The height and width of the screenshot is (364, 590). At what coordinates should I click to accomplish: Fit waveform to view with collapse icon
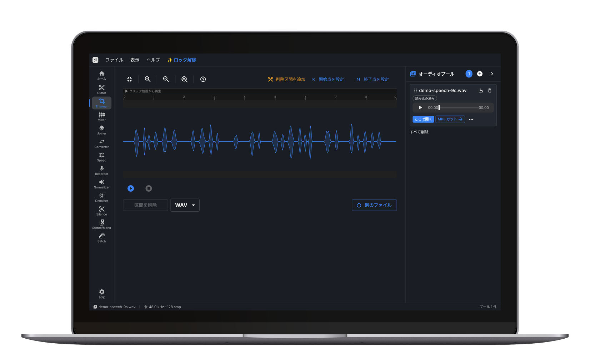[x=129, y=79]
